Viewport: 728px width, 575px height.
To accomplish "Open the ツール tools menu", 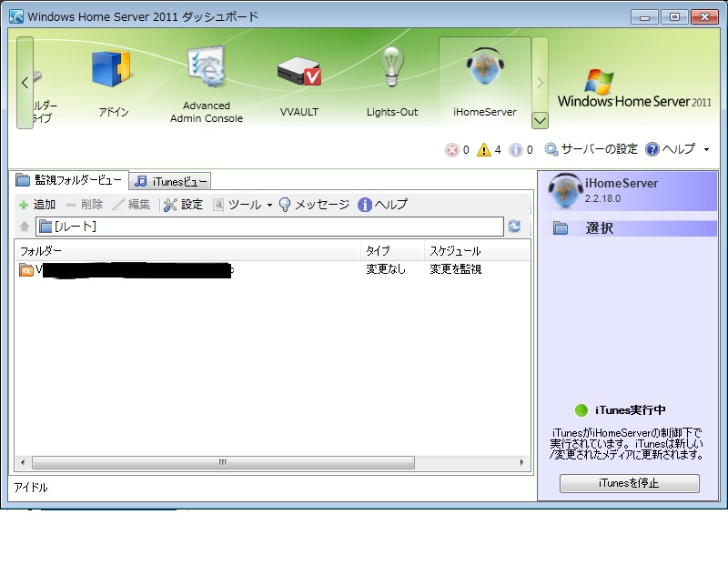I will pyautogui.click(x=242, y=204).
